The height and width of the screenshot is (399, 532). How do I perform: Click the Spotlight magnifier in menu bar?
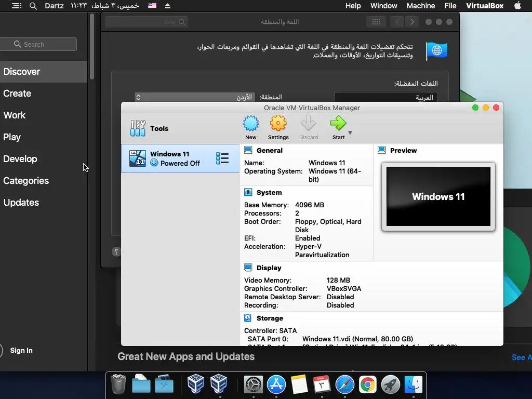click(x=33, y=6)
